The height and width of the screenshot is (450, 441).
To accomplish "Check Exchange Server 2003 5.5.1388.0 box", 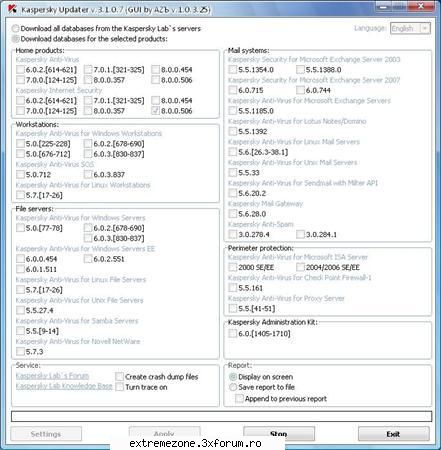I will point(300,70).
